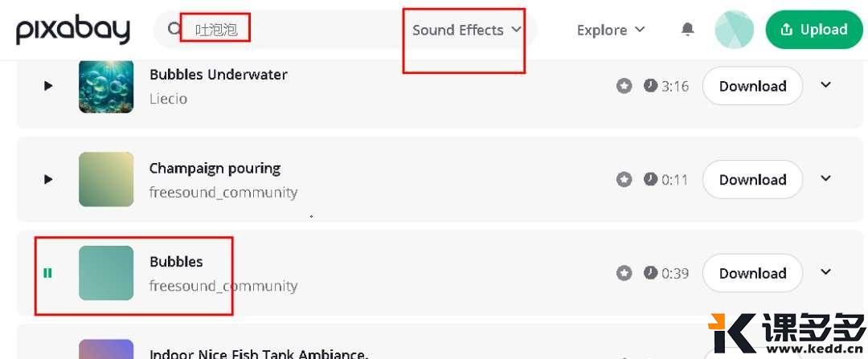
Task: Open the Sound Effects media type dropdown
Action: (x=467, y=30)
